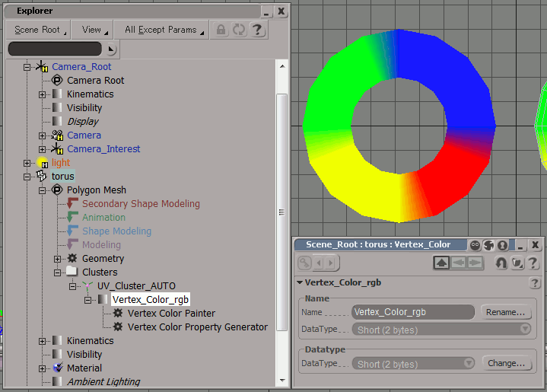Click the Explorer lock icon

(221, 30)
